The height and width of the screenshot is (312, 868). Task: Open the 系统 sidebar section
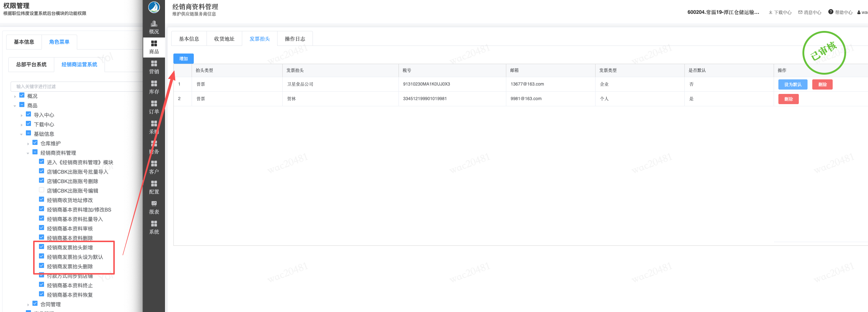(154, 228)
